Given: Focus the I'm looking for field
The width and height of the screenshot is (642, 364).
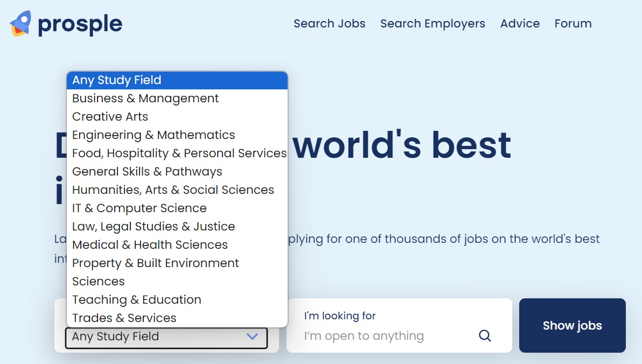Looking at the screenshot, I should [x=389, y=336].
